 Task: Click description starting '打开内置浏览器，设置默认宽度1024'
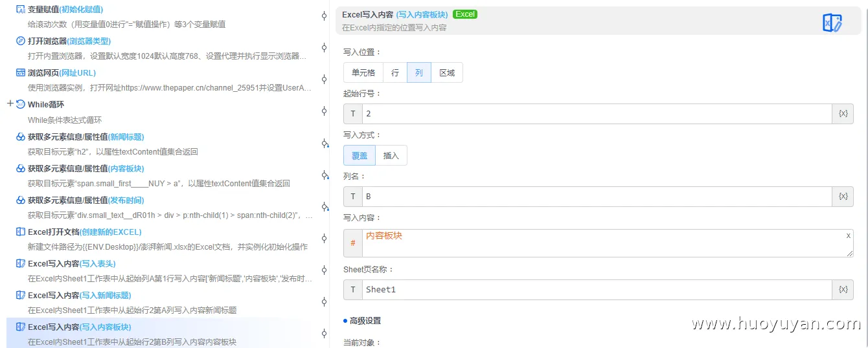click(167, 56)
